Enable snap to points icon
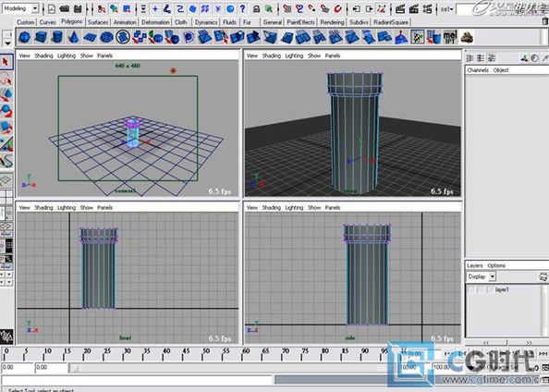549x392 pixels. [312, 8]
